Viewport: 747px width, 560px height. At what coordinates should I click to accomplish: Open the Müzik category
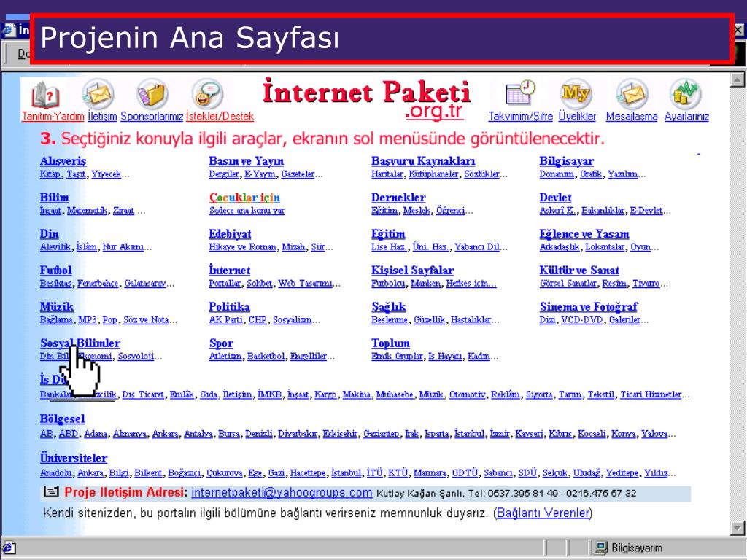[57, 307]
